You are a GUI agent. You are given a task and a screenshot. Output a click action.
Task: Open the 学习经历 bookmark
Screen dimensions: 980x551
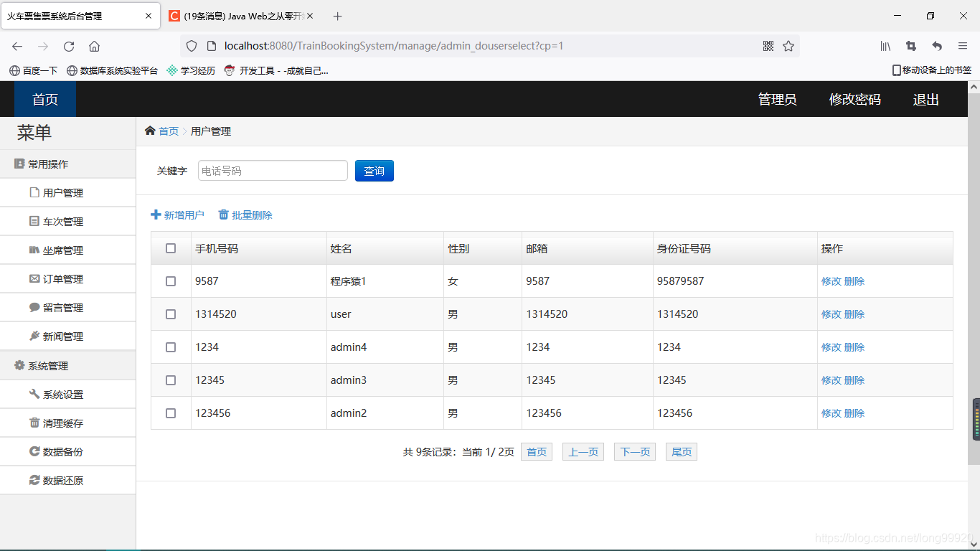pyautogui.click(x=191, y=70)
